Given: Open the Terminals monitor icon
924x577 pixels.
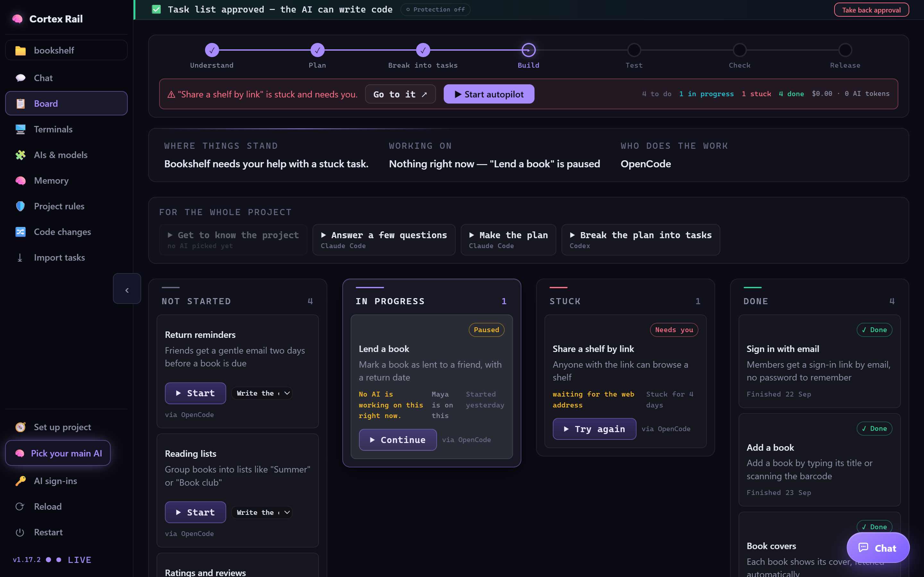Looking at the screenshot, I should pos(20,130).
